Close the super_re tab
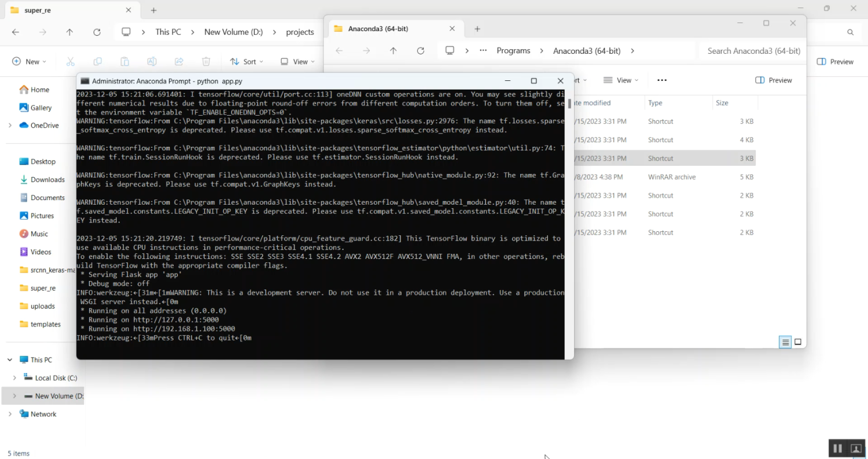 click(x=129, y=10)
